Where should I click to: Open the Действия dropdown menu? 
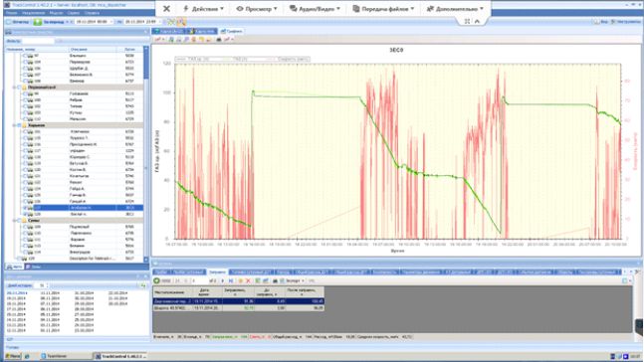pos(203,8)
